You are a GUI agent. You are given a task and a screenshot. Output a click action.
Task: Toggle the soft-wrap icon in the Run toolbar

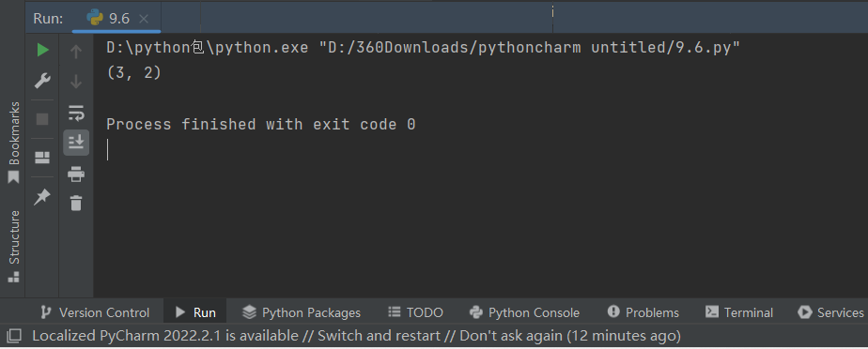click(76, 113)
